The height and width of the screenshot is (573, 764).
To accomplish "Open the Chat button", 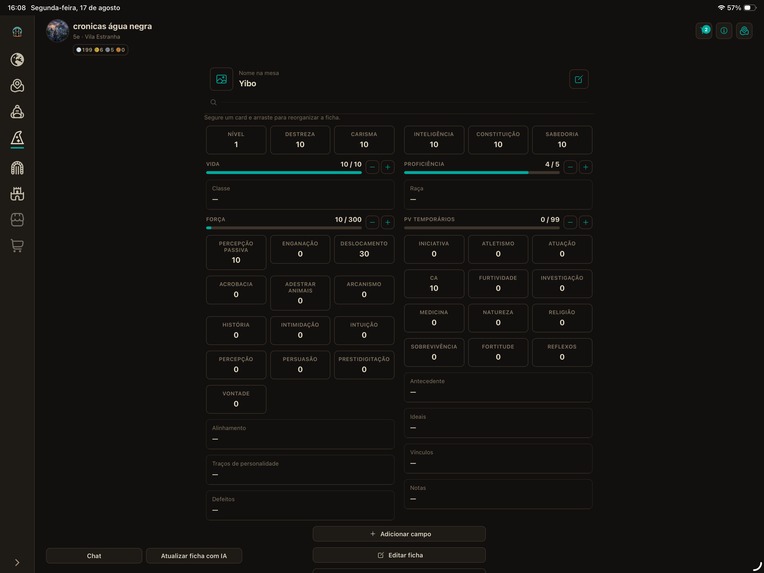I will (x=94, y=556).
